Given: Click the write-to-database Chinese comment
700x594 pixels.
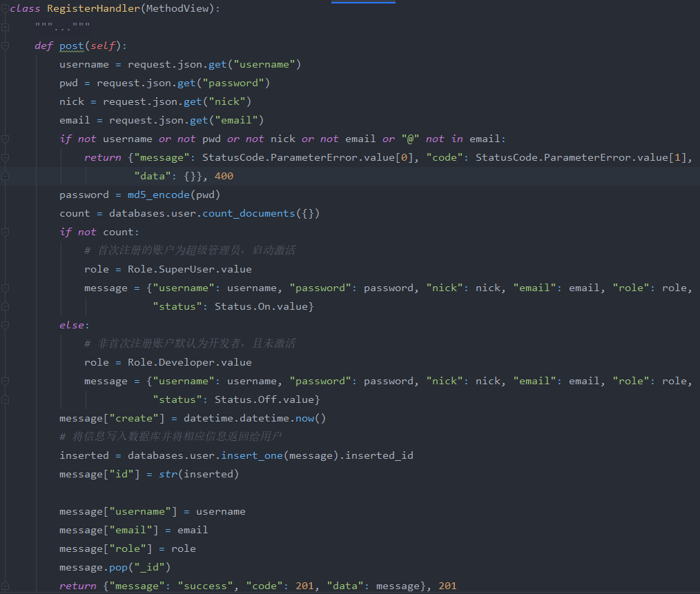Looking at the screenshot, I should click(x=171, y=437).
